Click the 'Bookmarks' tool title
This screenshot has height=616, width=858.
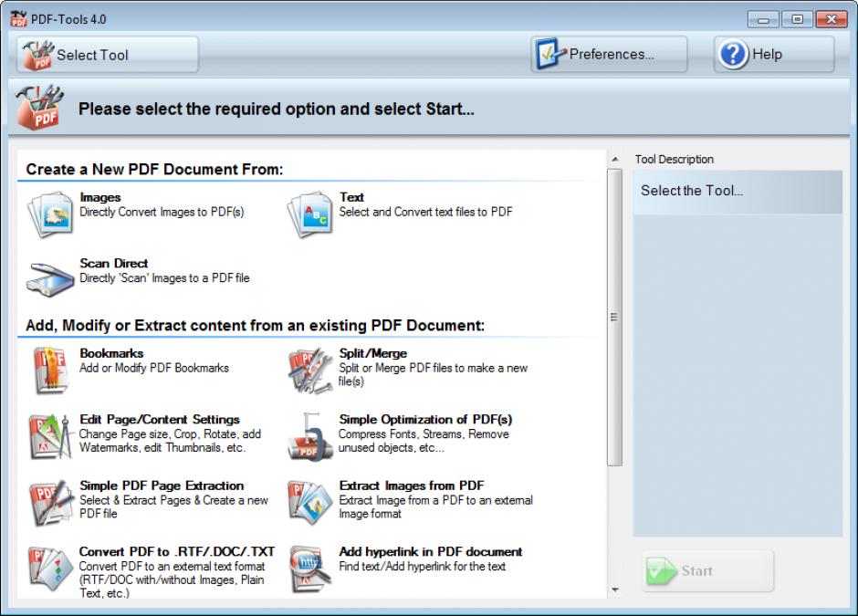[x=111, y=353]
